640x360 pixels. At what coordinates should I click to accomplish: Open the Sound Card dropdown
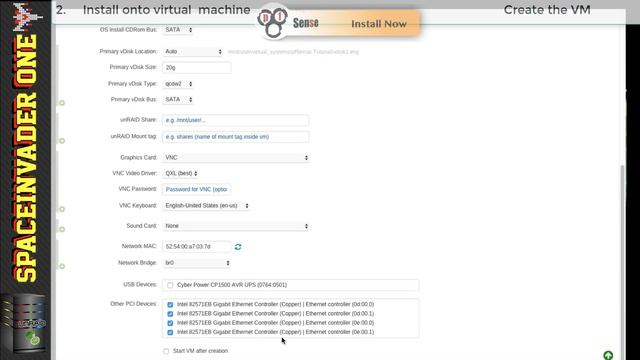tap(236, 226)
